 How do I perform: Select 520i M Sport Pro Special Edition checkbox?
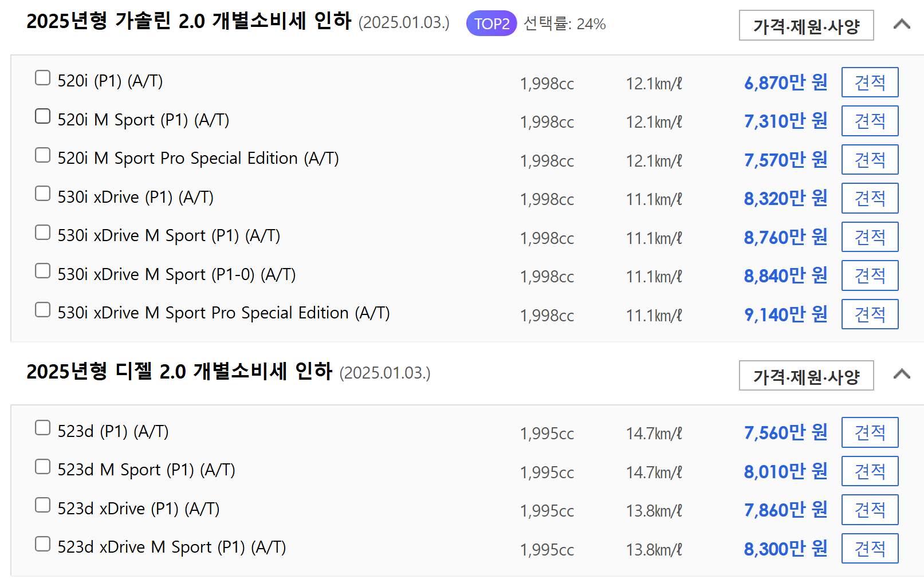(42, 155)
